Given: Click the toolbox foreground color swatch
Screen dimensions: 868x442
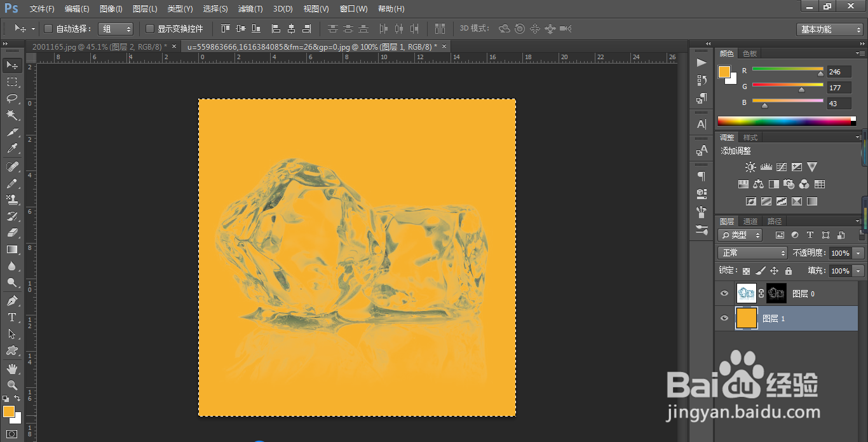Looking at the screenshot, I should [x=9, y=411].
